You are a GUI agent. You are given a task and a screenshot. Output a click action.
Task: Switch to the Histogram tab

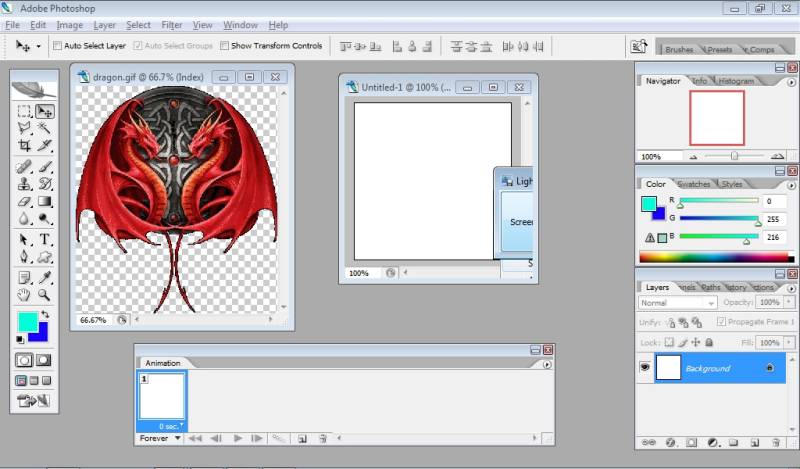[736, 81]
